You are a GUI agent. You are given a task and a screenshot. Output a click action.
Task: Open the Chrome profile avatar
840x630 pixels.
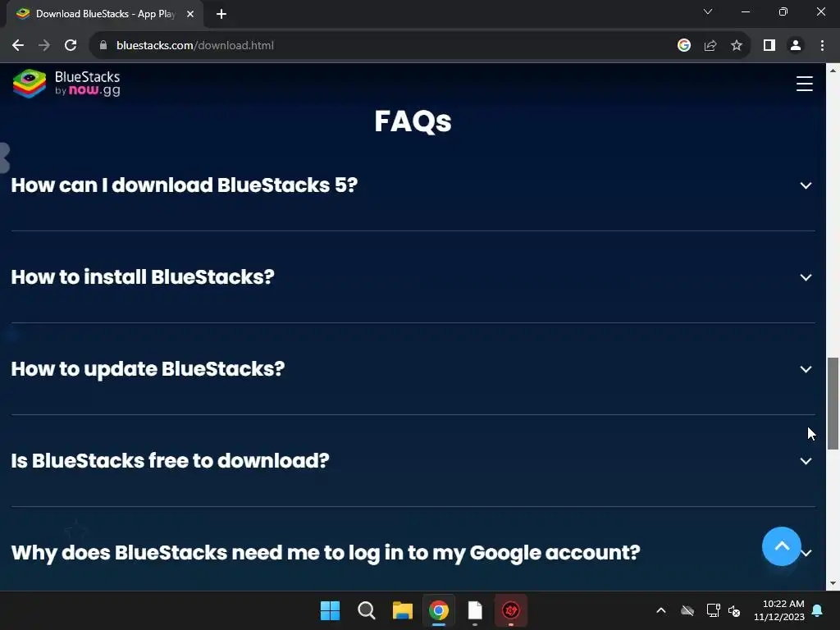pos(796,46)
